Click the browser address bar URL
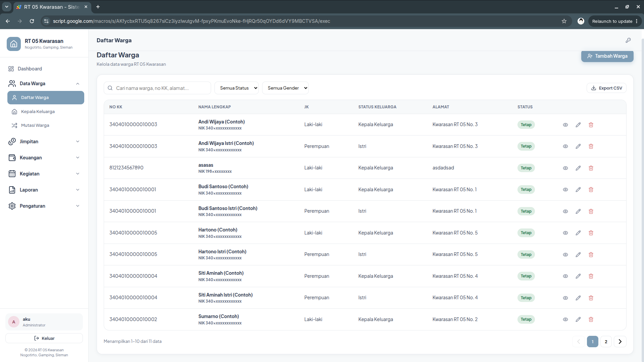The width and height of the screenshot is (644, 362). coord(191,21)
